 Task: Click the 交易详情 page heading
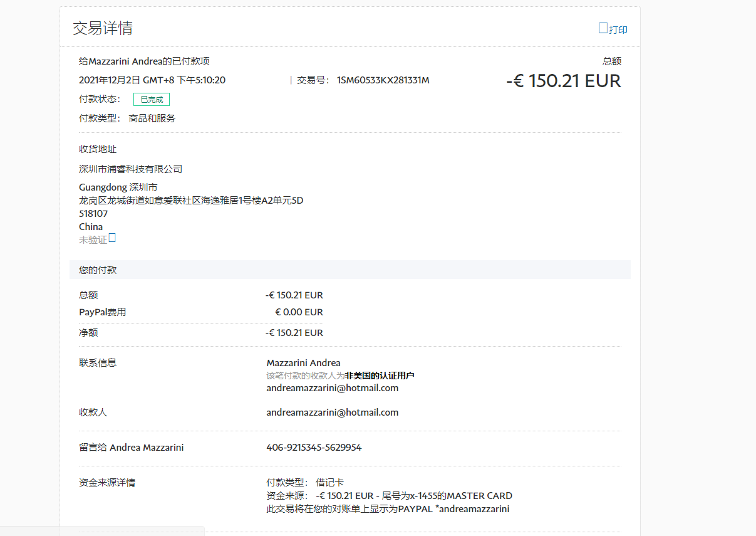[103, 28]
